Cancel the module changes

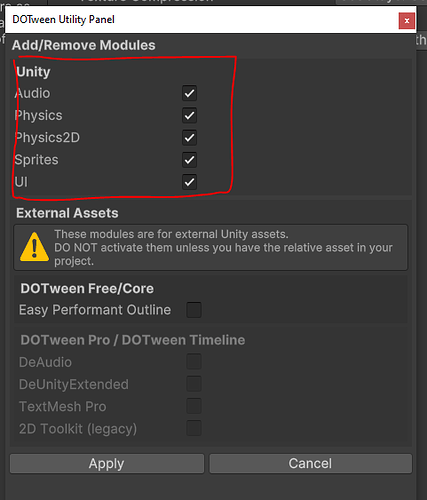click(311, 463)
